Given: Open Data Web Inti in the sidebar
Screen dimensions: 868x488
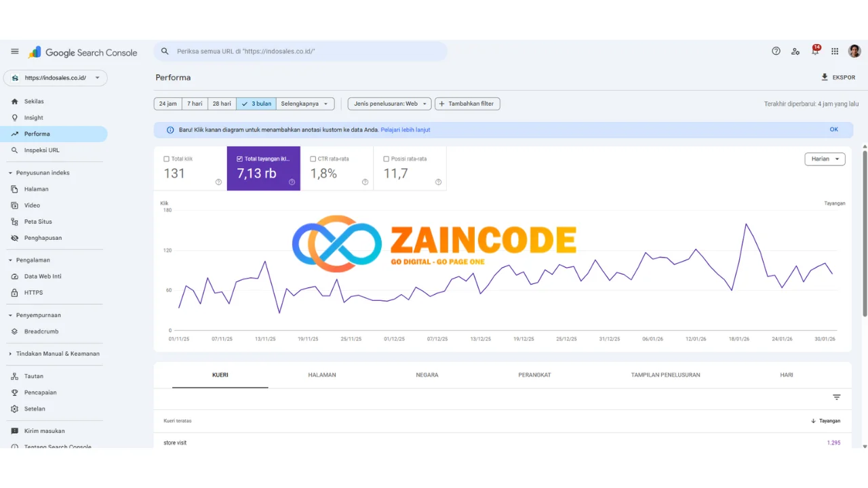Looking at the screenshot, I should coord(54,277).
